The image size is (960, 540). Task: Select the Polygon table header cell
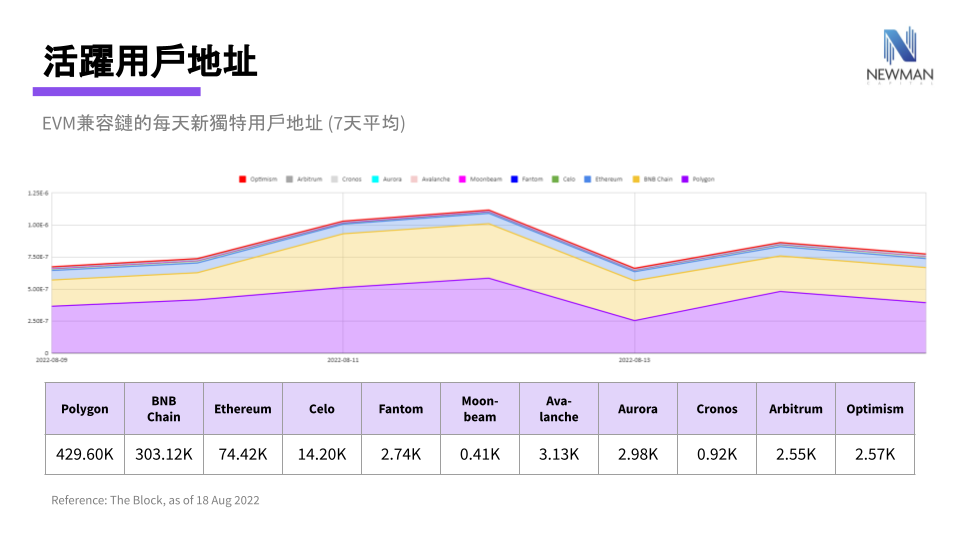(84, 409)
